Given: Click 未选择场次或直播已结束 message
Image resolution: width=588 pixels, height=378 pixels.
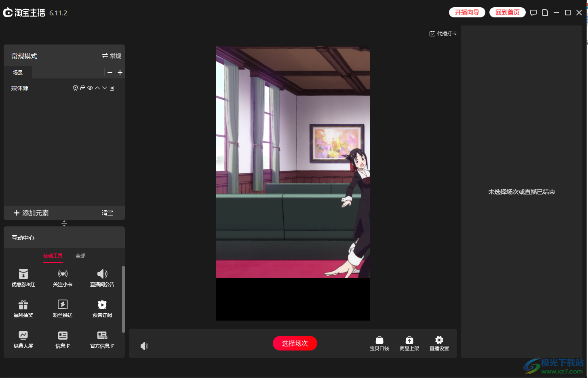Looking at the screenshot, I should tap(522, 192).
